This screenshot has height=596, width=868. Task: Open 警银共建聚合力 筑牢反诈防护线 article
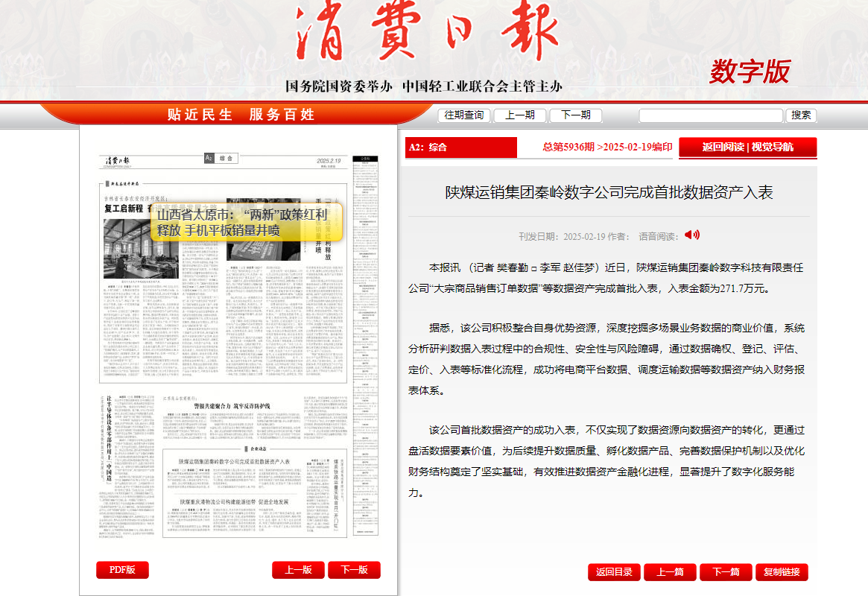click(232, 406)
